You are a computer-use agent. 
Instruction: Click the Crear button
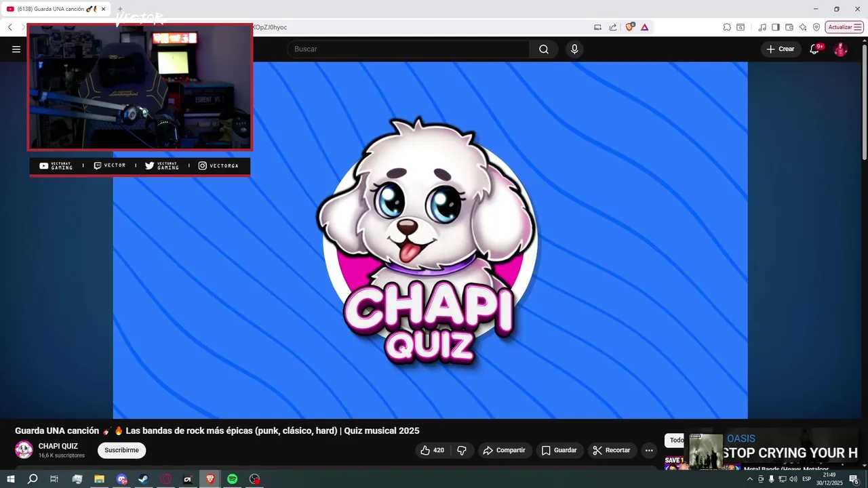tap(781, 49)
